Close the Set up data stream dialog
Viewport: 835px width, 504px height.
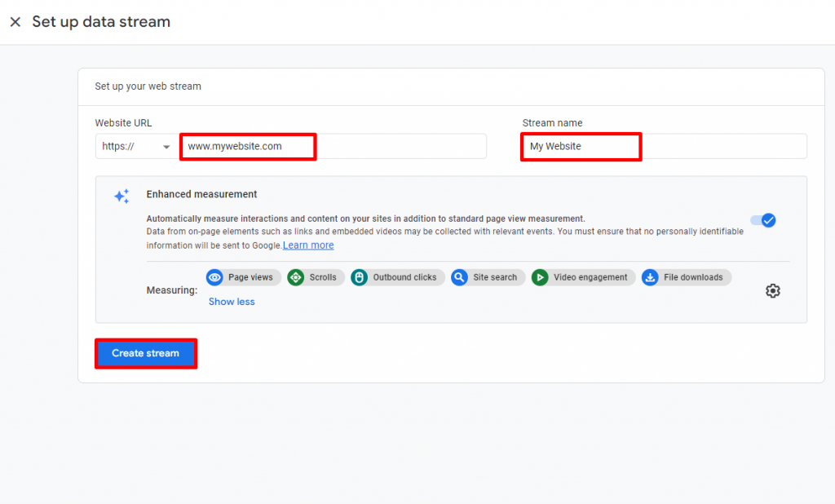tap(15, 21)
